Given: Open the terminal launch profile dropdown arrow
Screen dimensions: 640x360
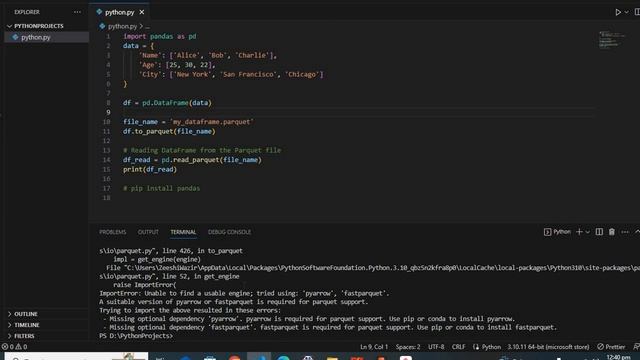Looking at the screenshot, I should [588, 232].
